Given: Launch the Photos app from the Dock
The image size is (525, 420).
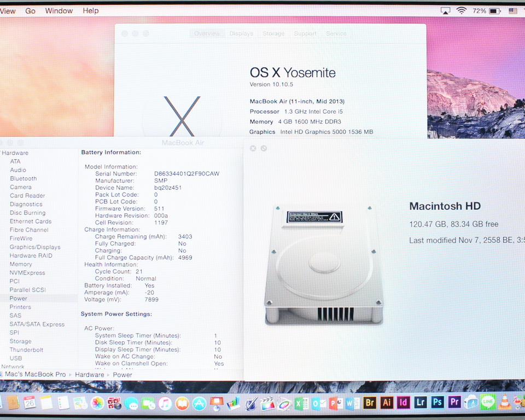Looking at the screenshot, I should pos(97,403).
